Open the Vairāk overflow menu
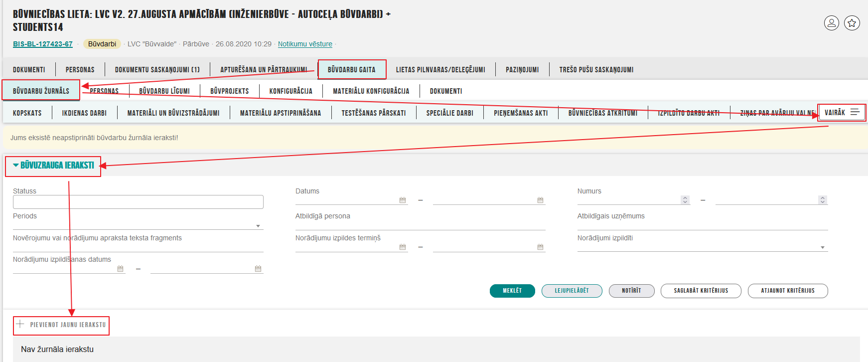868x362 pixels. 842,112
